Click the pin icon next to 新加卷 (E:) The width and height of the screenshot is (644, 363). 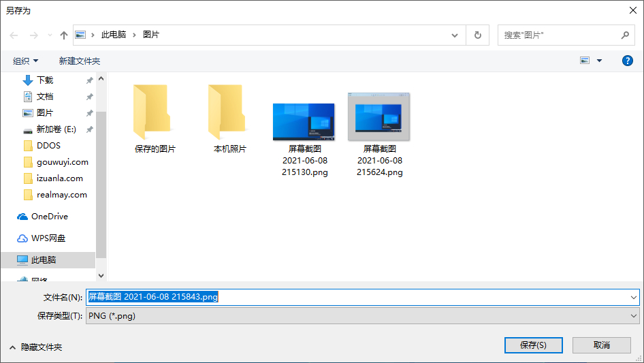(x=89, y=130)
